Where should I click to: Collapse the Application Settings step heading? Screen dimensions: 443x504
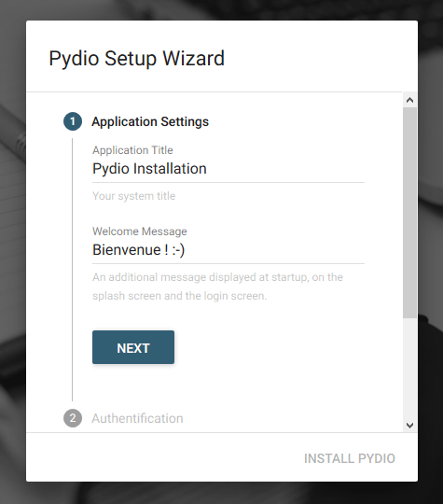tap(150, 121)
